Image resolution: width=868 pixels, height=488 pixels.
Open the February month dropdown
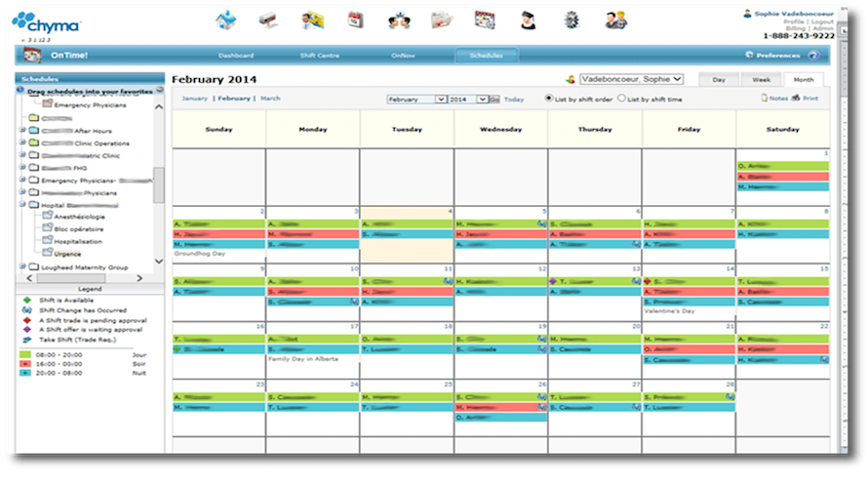416,100
